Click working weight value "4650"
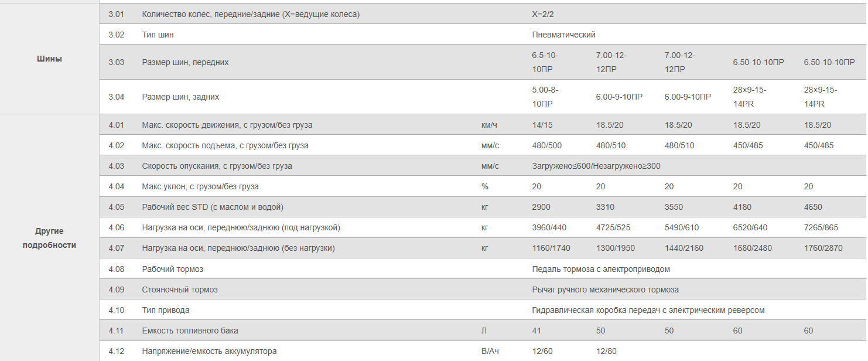Screen dimensions: 868x361 [x=813, y=207]
